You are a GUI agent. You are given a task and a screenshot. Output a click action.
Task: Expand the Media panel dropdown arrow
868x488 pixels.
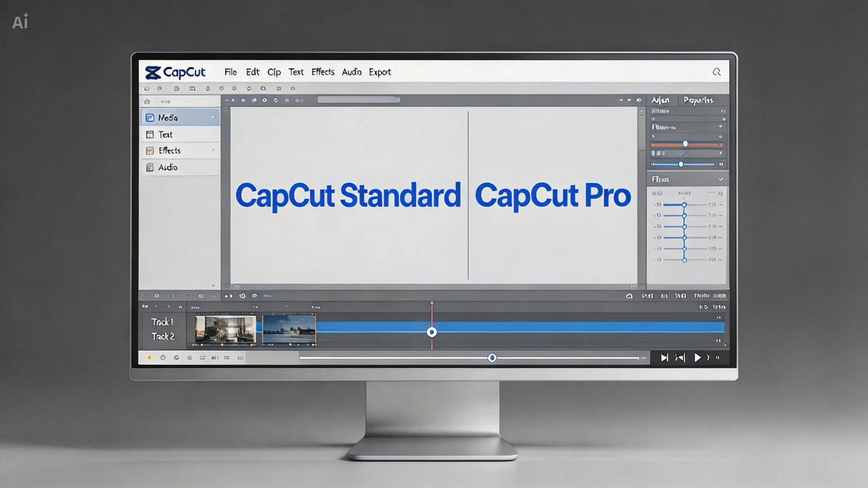pos(213,117)
